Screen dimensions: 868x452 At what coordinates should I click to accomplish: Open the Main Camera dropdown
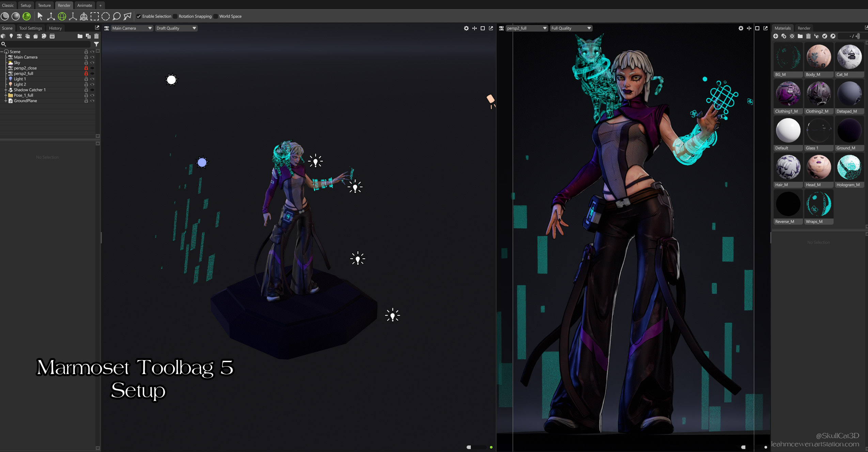pyautogui.click(x=132, y=28)
